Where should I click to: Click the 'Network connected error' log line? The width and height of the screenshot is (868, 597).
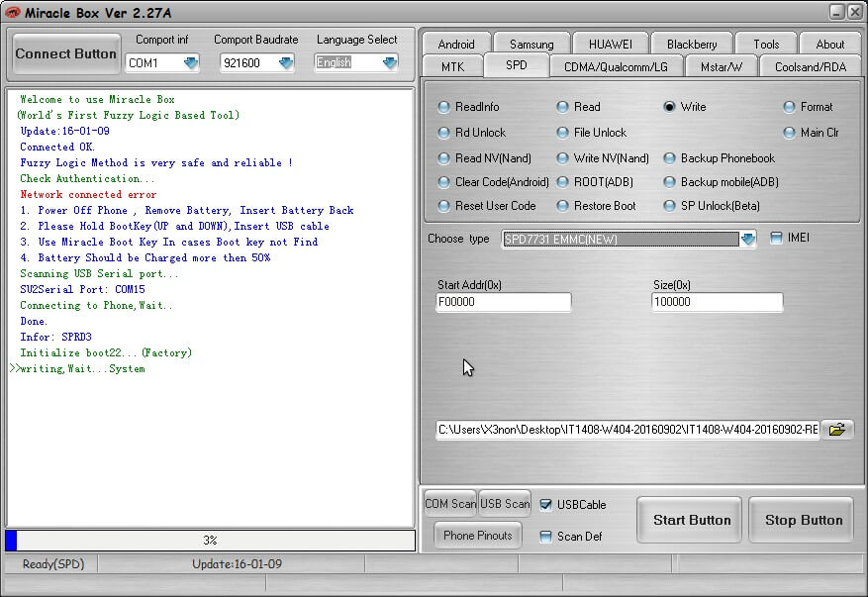88,194
